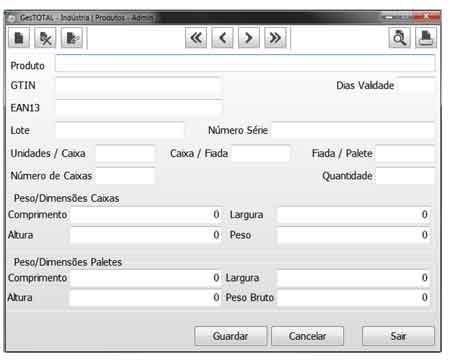This screenshot has width=450, height=360.
Task: Focus the Número Série field
Action: click(354, 130)
